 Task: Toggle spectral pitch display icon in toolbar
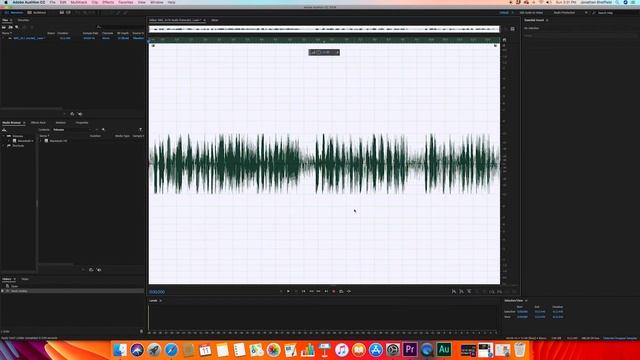pyautogui.click(x=68, y=13)
